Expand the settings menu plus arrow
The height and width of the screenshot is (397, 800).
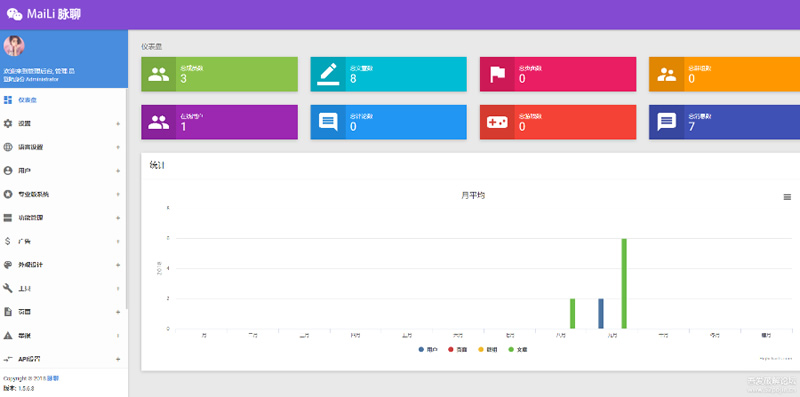point(118,123)
